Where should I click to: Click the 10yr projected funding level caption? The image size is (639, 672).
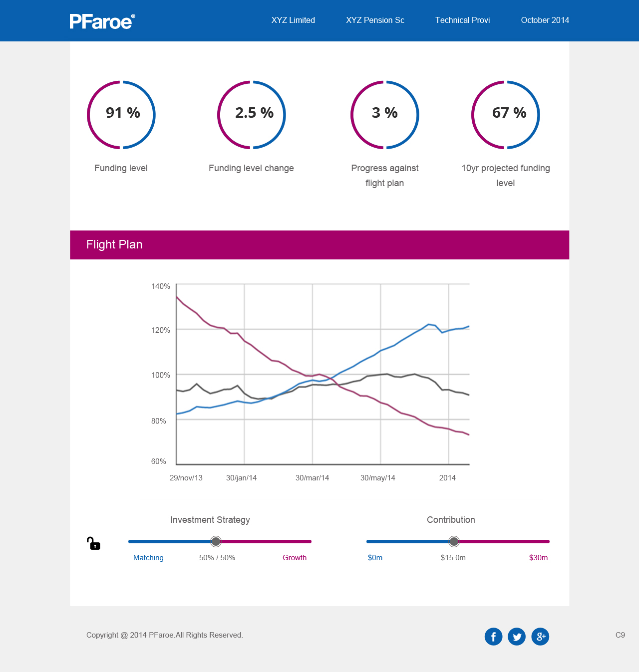pyautogui.click(x=506, y=176)
